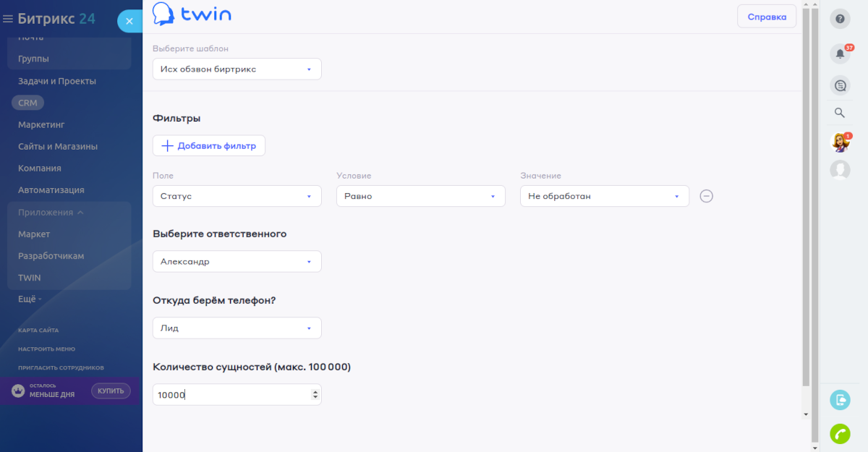868x452 pixels.
Task: Open Задачи и Проекты in sidebar
Action: tap(57, 81)
